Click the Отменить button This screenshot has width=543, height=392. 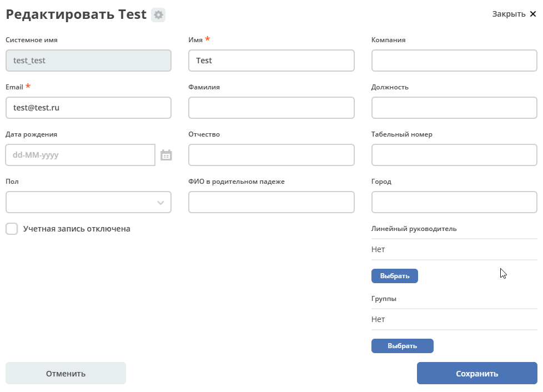(x=66, y=373)
